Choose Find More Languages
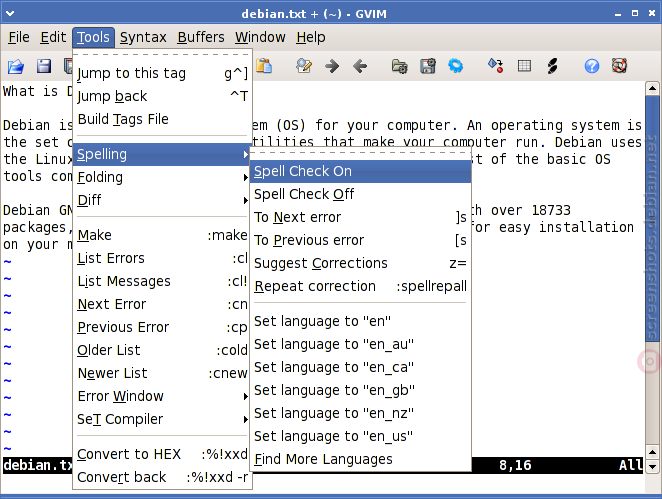Screen dimensions: 662x499 click(x=360, y=459)
